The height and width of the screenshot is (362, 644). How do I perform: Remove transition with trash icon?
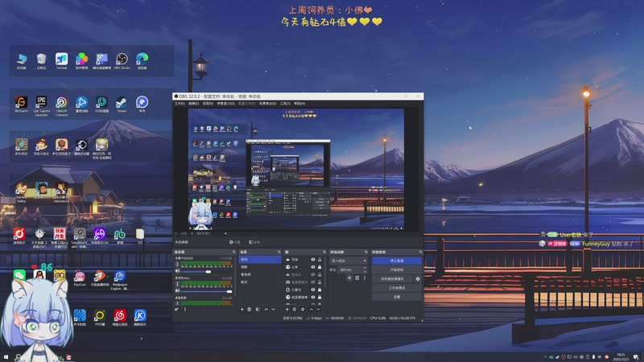357,278
